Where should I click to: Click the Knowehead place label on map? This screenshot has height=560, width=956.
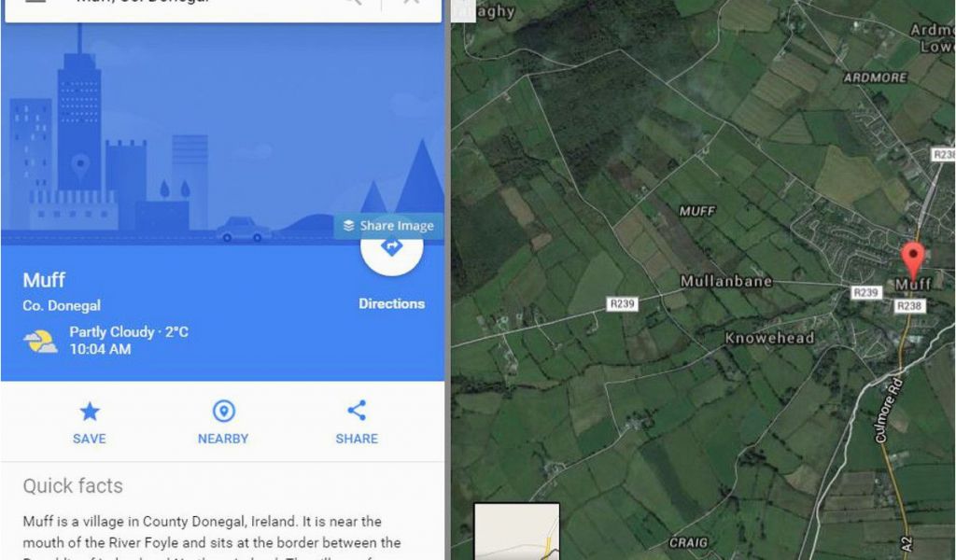point(769,338)
